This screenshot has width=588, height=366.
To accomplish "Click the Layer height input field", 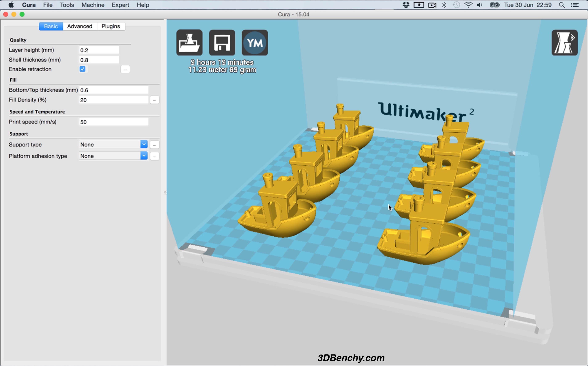I will tap(99, 50).
